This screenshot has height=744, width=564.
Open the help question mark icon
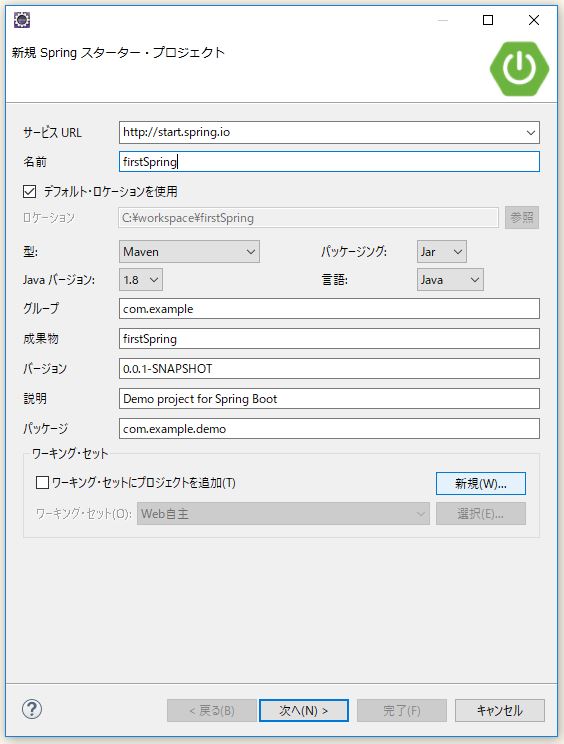click(32, 709)
